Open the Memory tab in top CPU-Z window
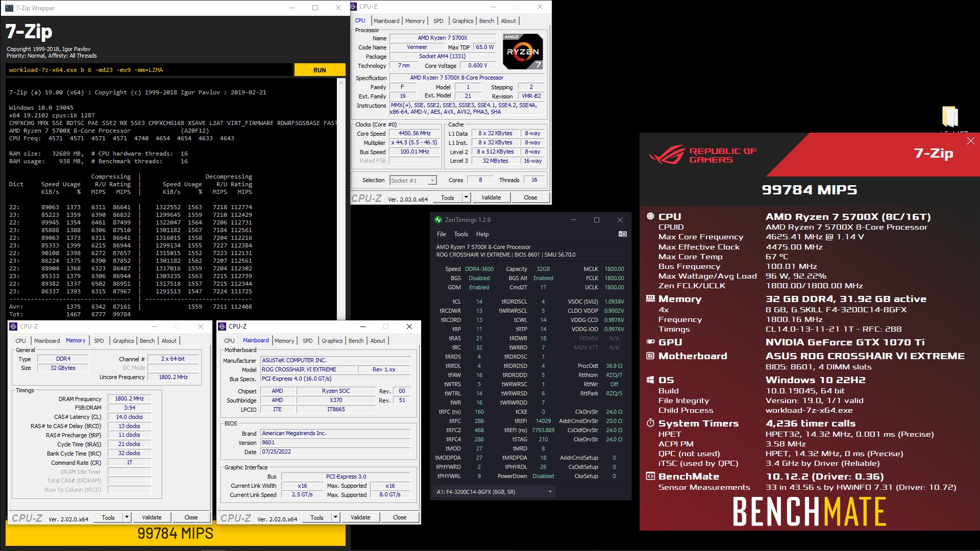Screen dimensions: 980x551 click(x=415, y=21)
